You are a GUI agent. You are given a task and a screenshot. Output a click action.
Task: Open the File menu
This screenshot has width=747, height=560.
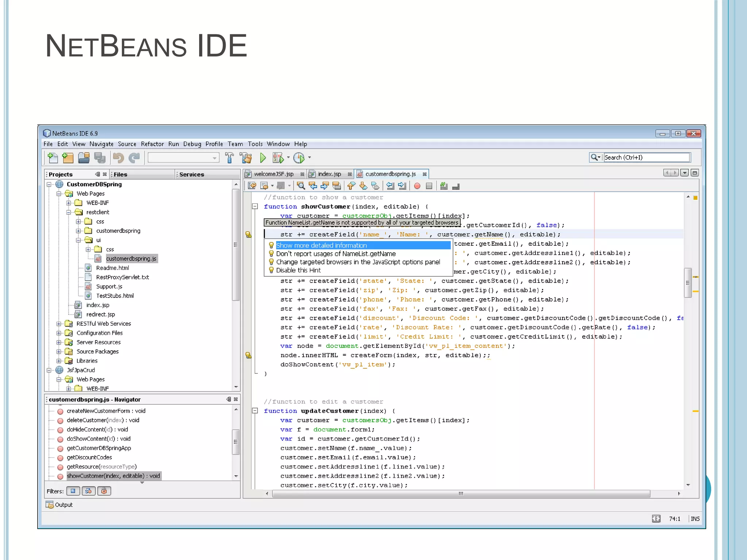pyautogui.click(x=48, y=144)
